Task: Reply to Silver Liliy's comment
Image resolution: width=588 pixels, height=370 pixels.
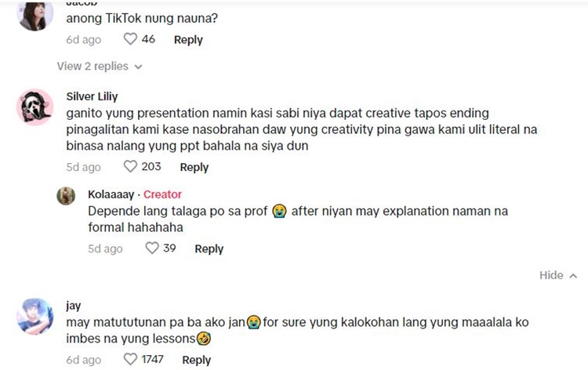Action: (194, 167)
